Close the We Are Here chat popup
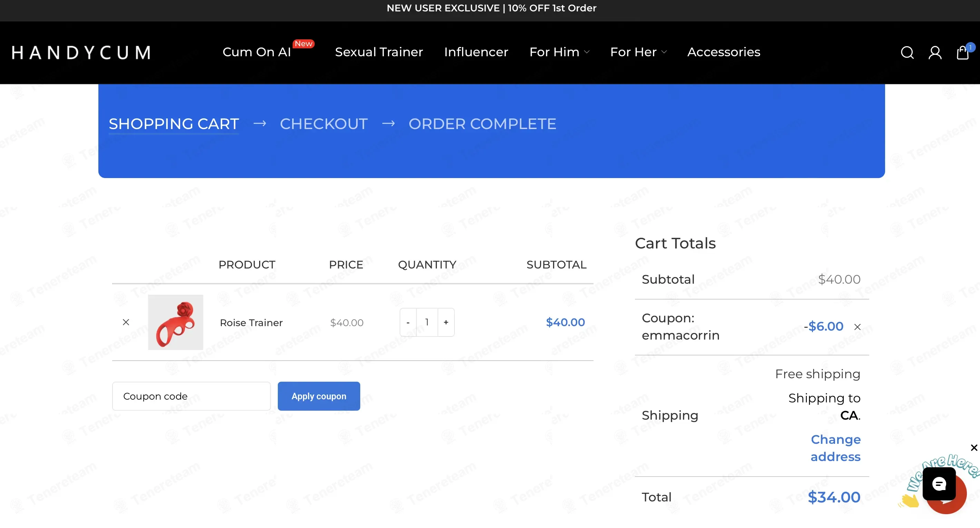The height and width of the screenshot is (528, 980). coord(973,448)
